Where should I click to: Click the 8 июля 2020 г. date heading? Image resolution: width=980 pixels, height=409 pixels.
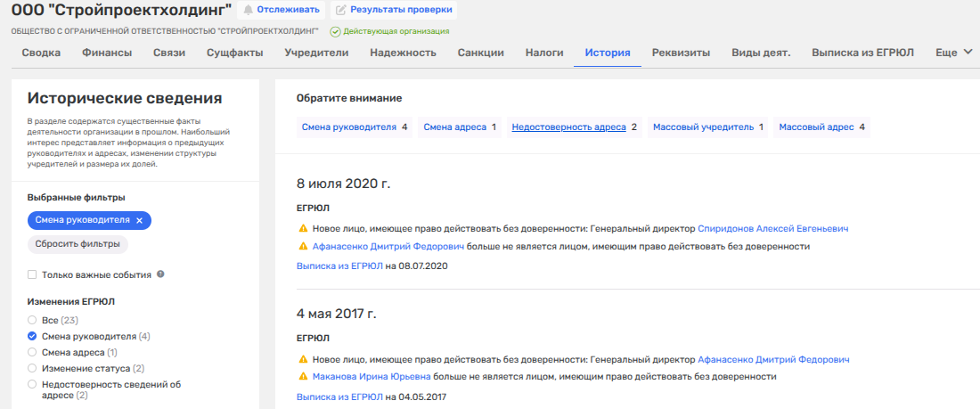point(344,184)
